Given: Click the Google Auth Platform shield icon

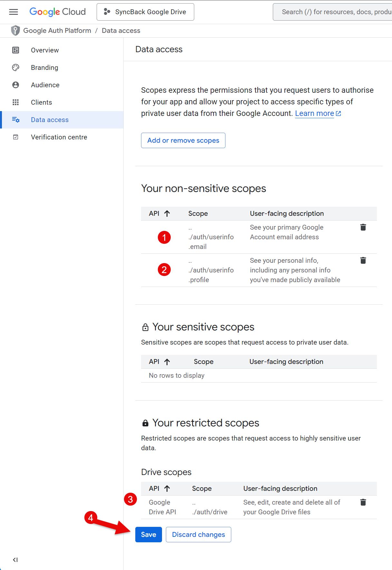Looking at the screenshot, I should point(15,31).
